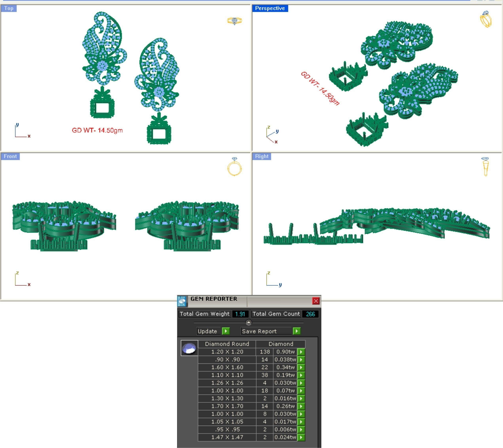
Task: Click ring icon in Perspective viewport corner
Action: (486, 19)
